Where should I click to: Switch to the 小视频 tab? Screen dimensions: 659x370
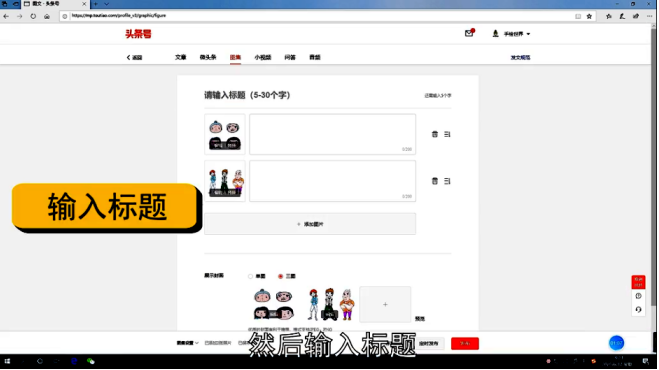click(262, 57)
